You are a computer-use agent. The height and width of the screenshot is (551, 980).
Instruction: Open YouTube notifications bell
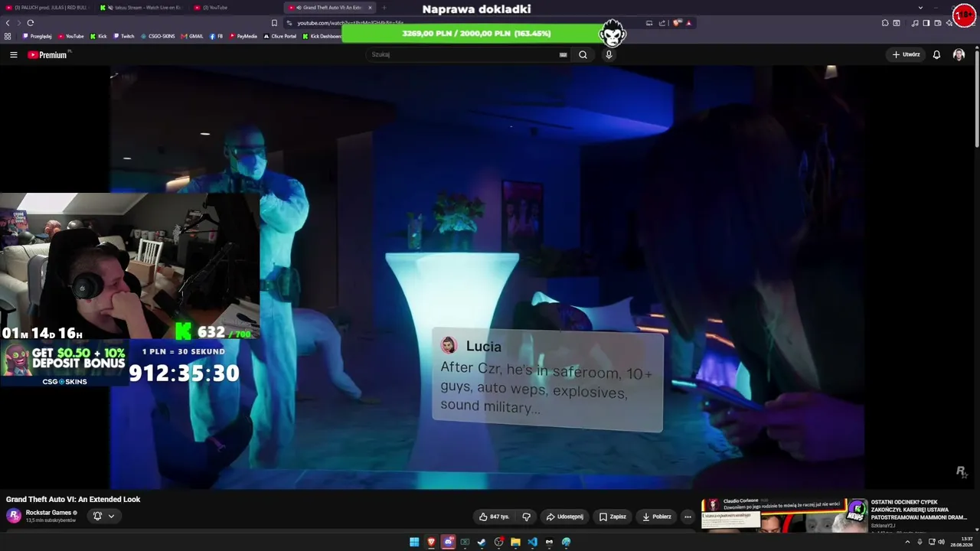[936, 55]
